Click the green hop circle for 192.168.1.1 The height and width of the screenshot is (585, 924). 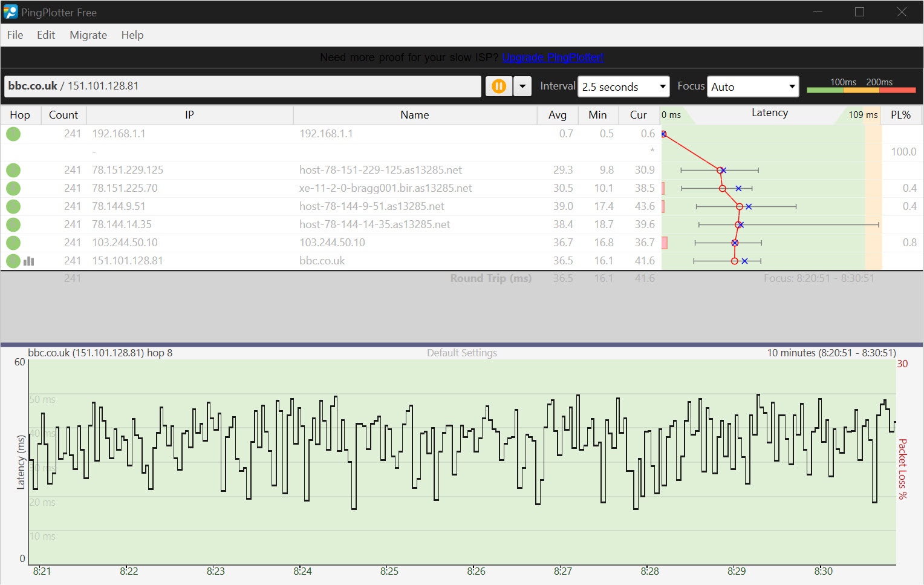13,134
